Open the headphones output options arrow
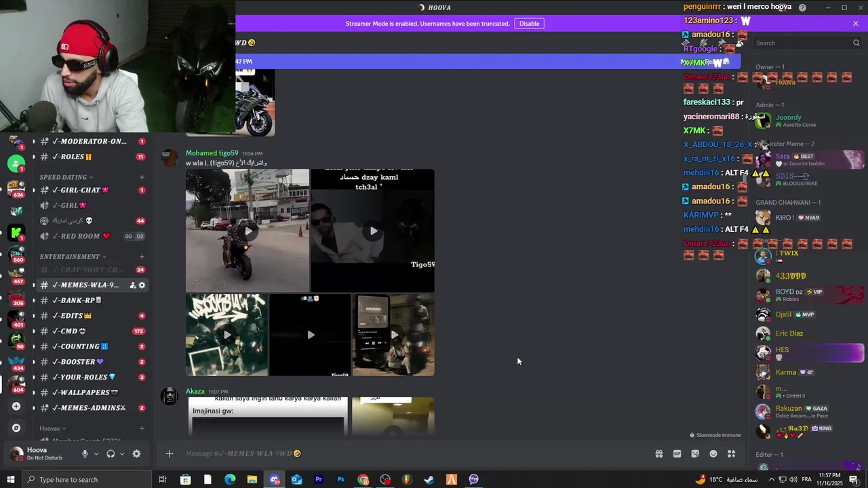 coord(122,454)
